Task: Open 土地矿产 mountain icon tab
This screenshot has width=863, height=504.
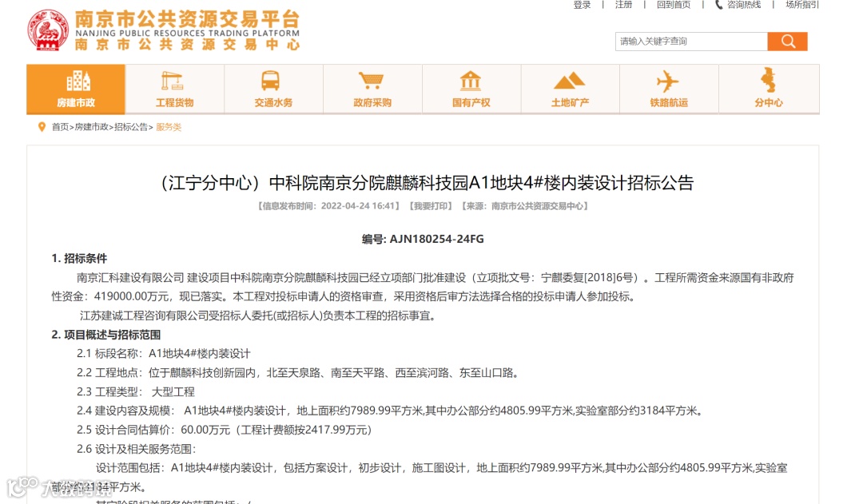Action: tap(571, 89)
